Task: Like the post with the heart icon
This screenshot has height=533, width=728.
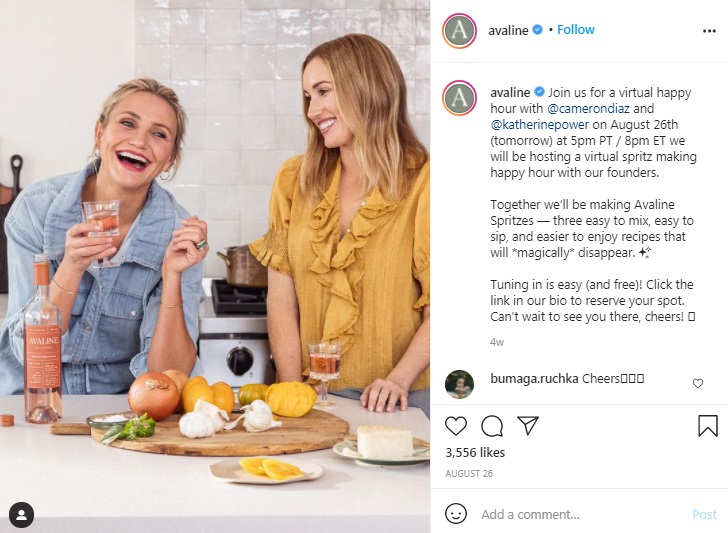Action: coord(456,426)
